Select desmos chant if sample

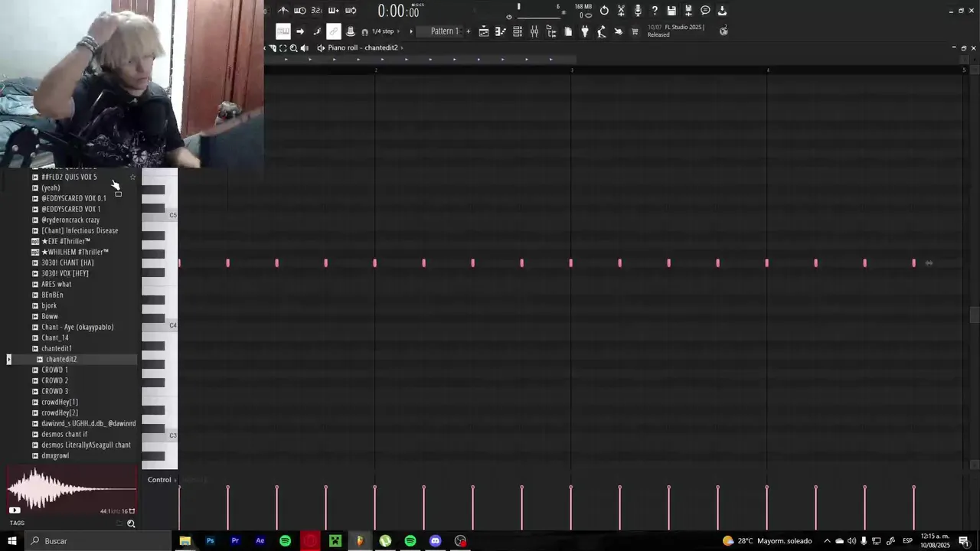click(x=64, y=434)
